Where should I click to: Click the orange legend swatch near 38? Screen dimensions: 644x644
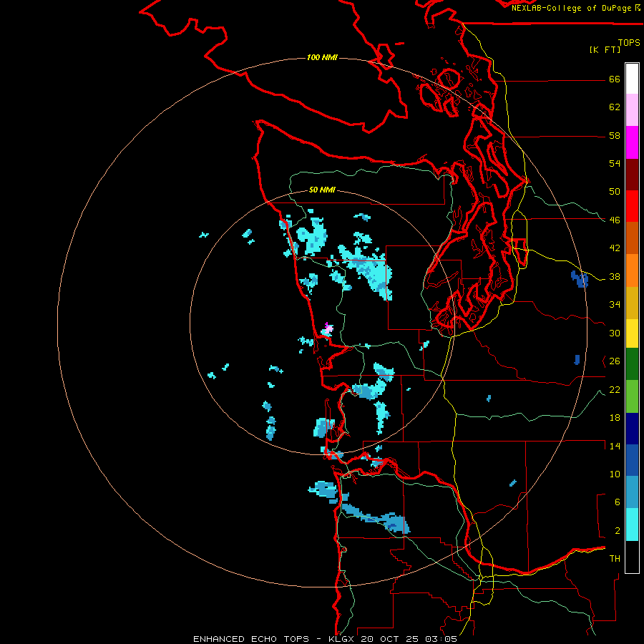[632, 270]
